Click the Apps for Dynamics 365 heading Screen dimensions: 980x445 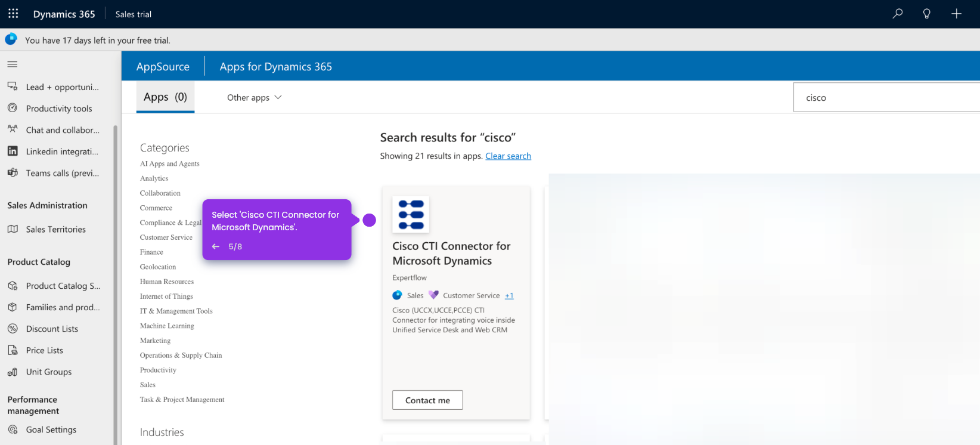(x=276, y=66)
